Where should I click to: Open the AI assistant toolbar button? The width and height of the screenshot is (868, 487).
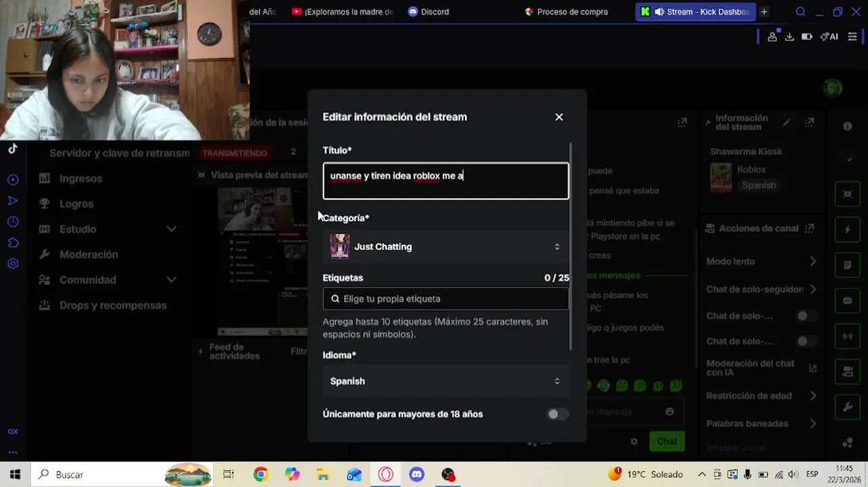(829, 37)
